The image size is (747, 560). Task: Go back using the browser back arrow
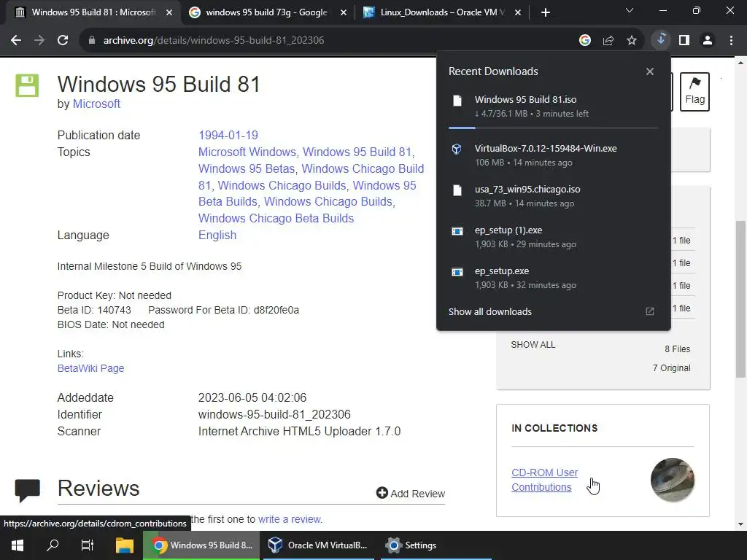pos(16,41)
